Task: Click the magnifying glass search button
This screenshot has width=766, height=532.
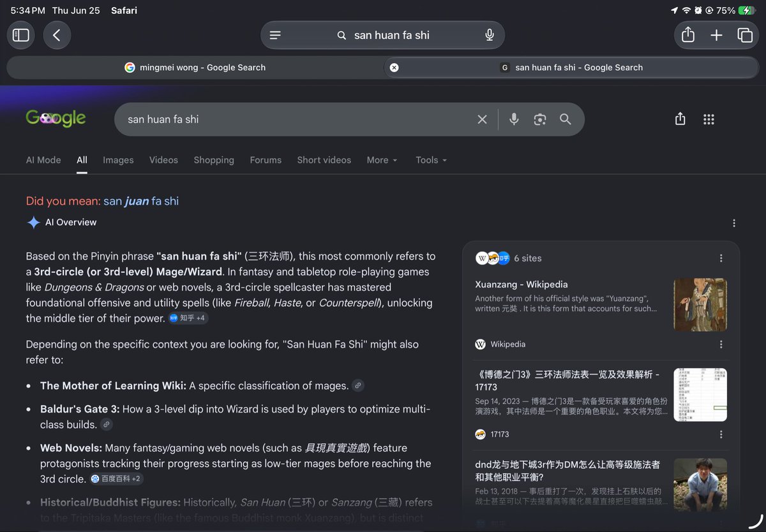Action: pyautogui.click(x=566, y=119)
